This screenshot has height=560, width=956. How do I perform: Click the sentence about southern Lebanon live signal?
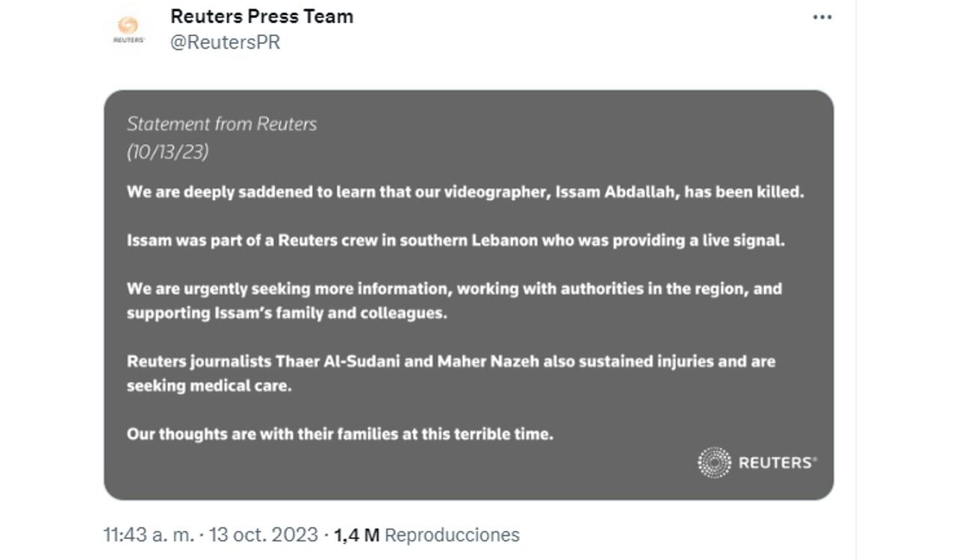456,240
